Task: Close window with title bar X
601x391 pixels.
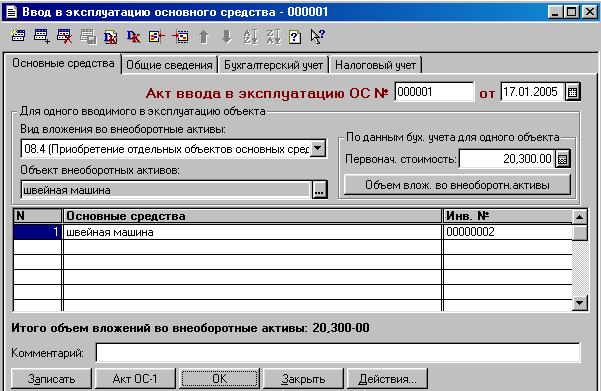Action: tap(590, 12)
